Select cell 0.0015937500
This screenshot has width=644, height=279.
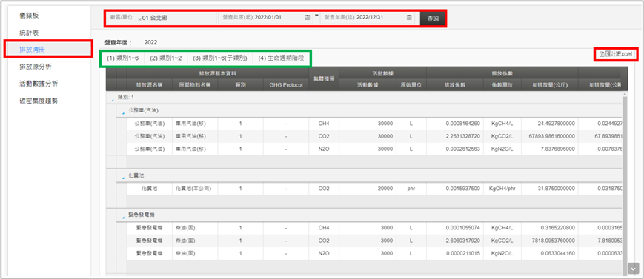[x=463, y=189]
